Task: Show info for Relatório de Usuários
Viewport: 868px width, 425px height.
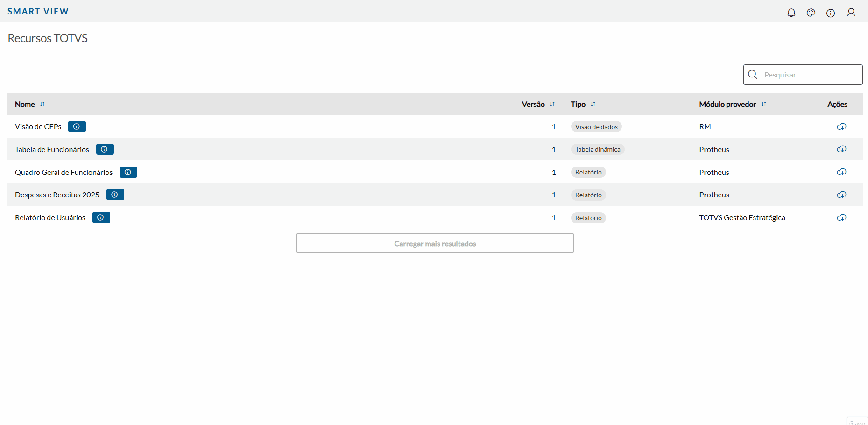Action: pos(101,217)
